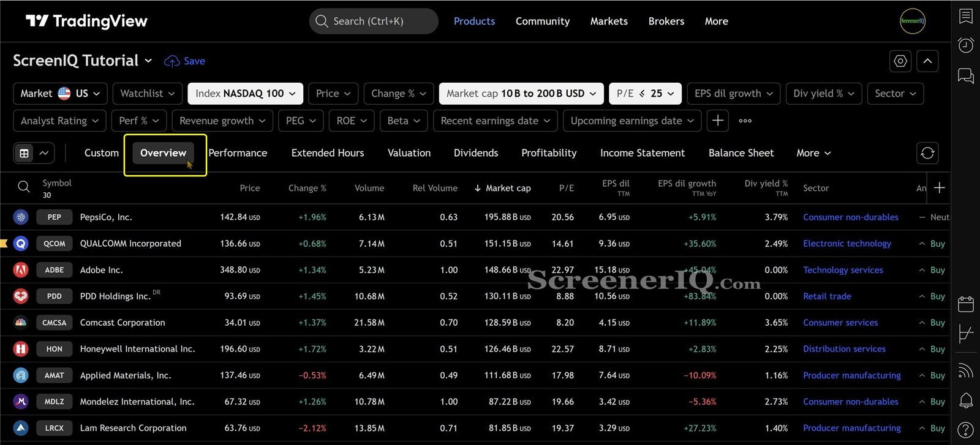This screenshot has height=445, width=980.
Task: Open the news feed broadcast icon
Action: click(x=966, y=371)
